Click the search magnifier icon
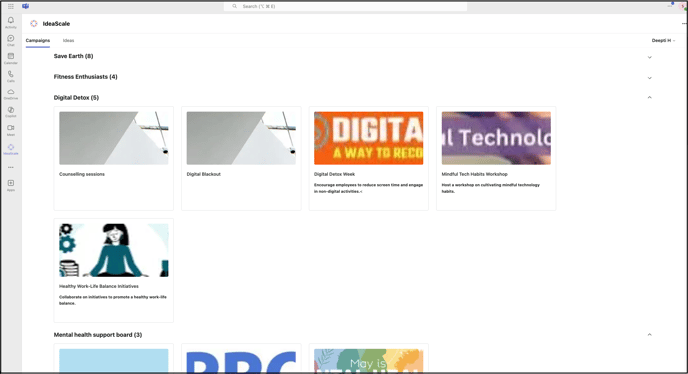The image size is (688, 374). pos(234,6)
